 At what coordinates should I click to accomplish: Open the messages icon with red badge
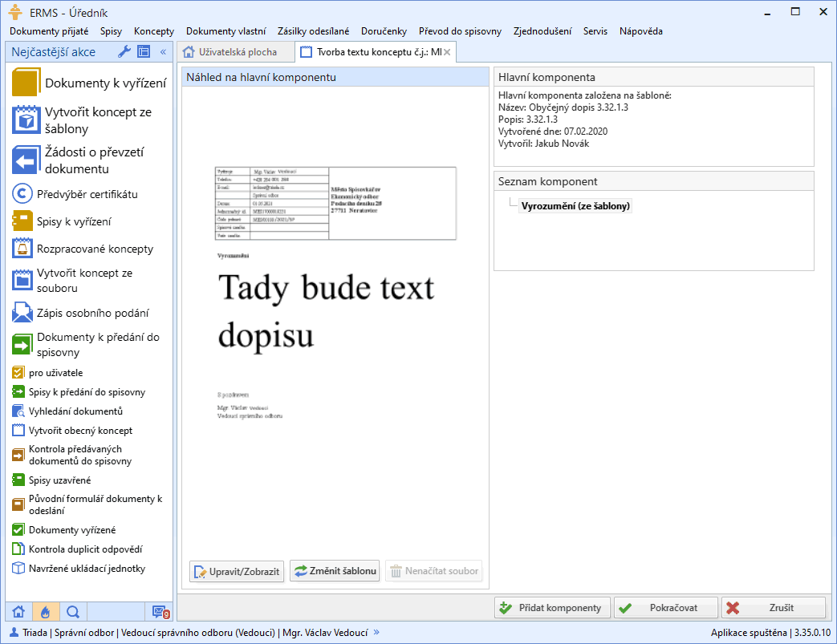[x=160, y=612]
